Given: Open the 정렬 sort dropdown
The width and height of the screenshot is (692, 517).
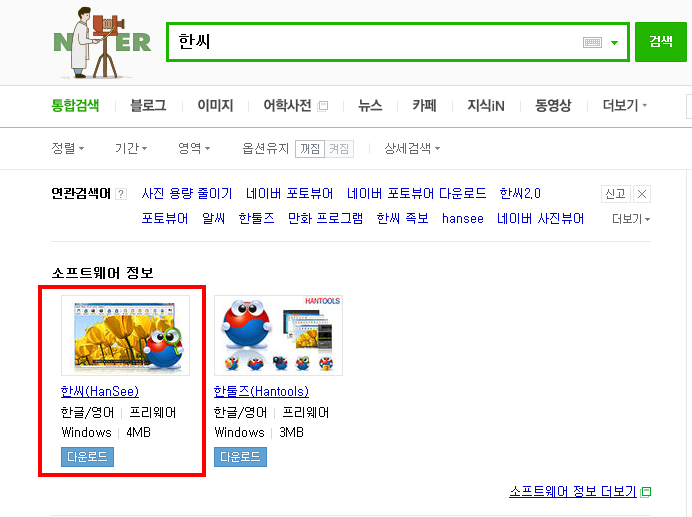Looking at the screenshot, I should 68,148.
